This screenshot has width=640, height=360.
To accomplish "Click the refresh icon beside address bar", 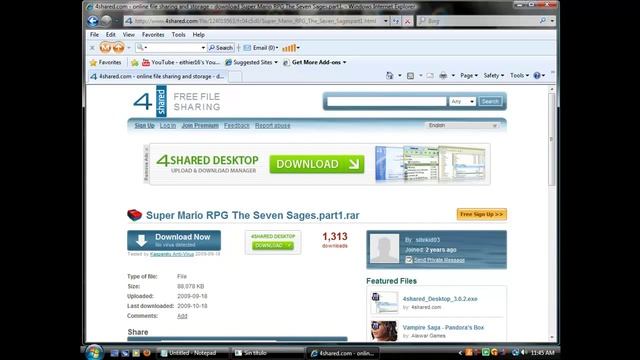I will tap(396, 21).
